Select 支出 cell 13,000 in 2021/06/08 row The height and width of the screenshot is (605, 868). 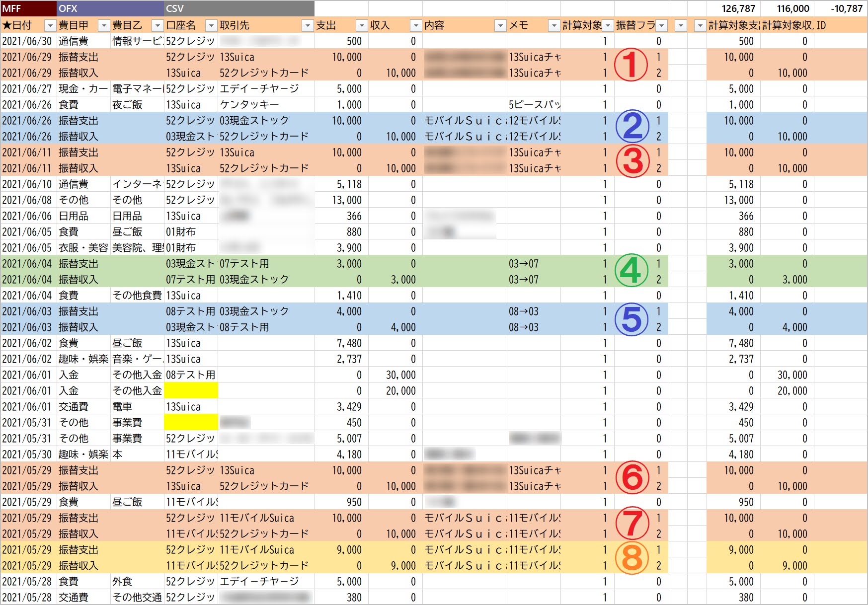tap(341, 200)
